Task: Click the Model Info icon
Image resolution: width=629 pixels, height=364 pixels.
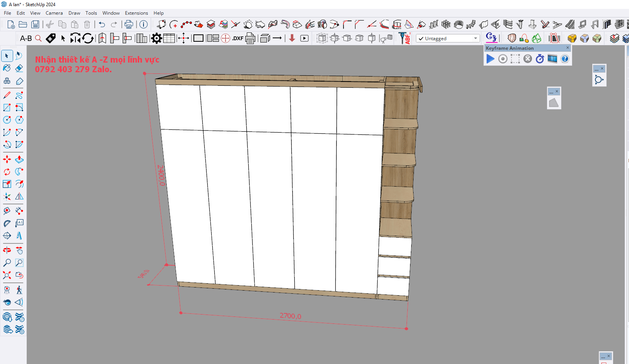Action: [x=144, y=24]
